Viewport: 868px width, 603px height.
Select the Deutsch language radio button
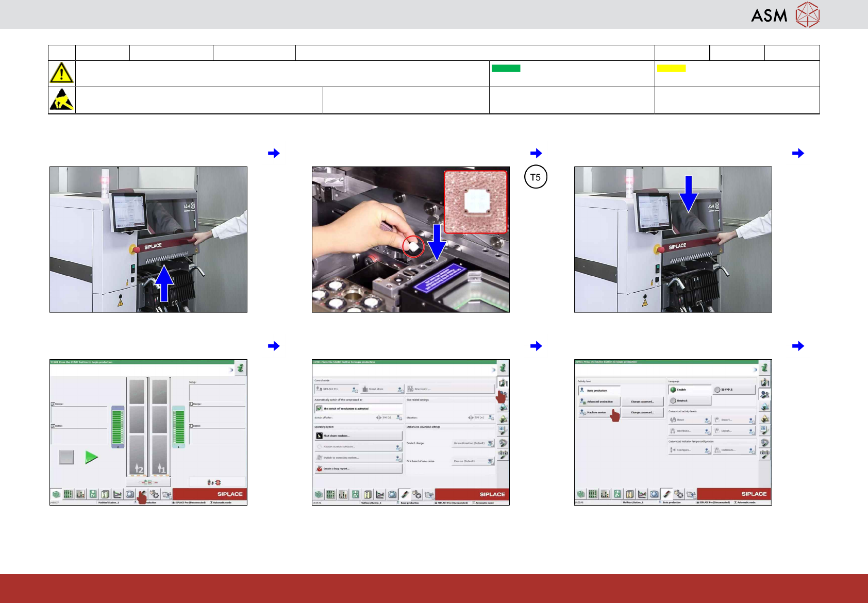(673, 400)
